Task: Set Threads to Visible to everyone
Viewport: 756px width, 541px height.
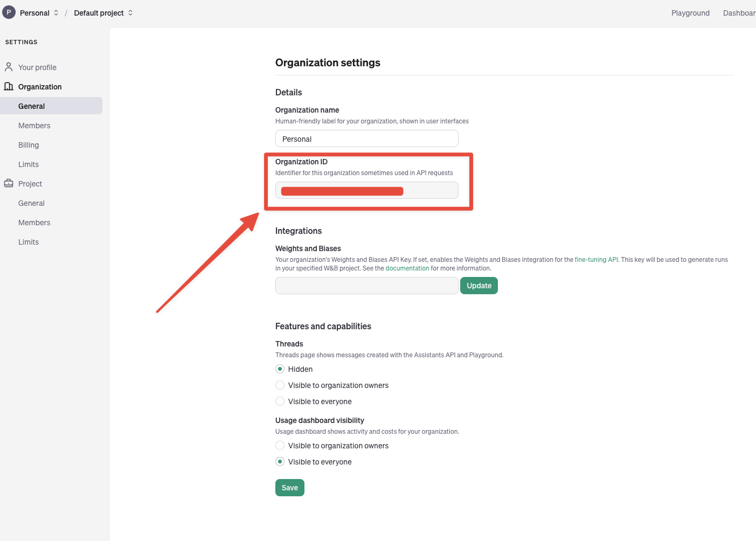Action: click(280, 401)
